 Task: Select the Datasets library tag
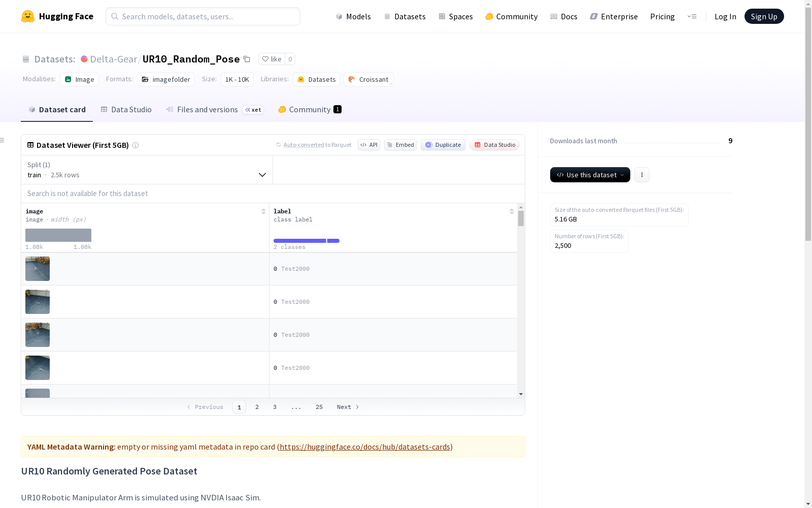pos(317,79)
